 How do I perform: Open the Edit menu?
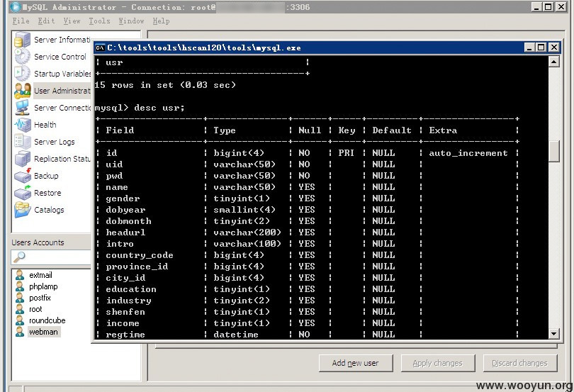tap(46, 21)
